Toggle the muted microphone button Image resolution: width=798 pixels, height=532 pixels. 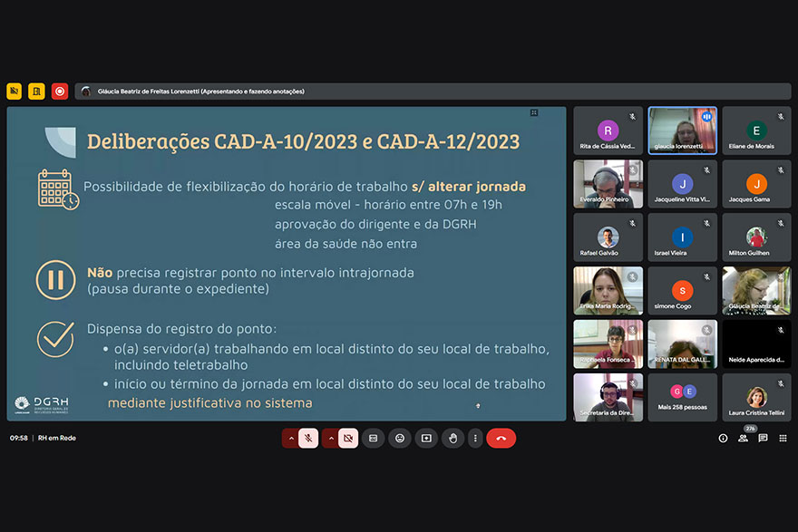click(x=308, y=438)
